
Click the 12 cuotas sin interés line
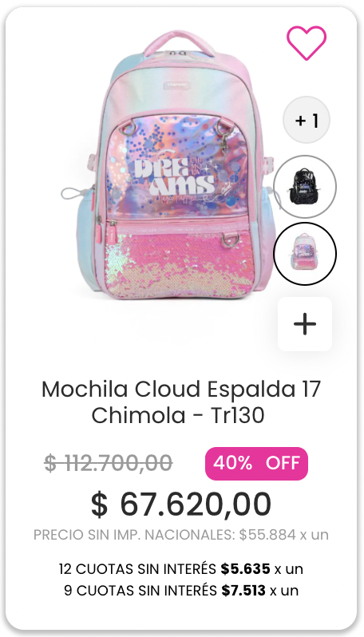[181, 569]
